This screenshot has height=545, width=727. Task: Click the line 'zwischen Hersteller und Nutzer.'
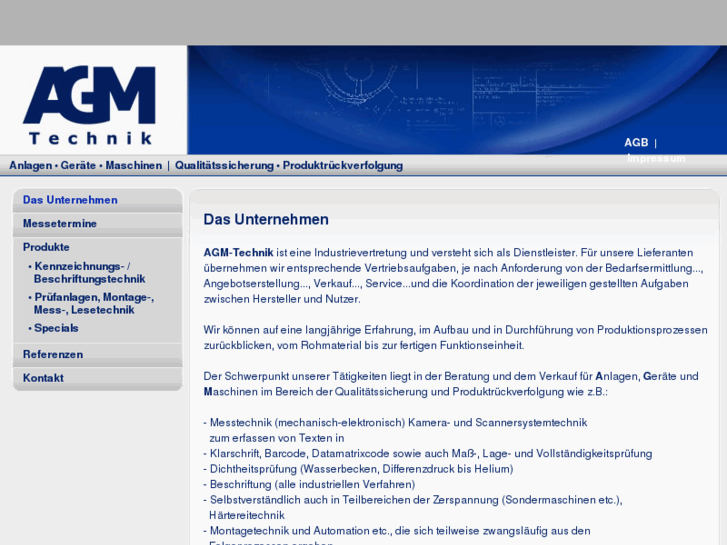282,299
